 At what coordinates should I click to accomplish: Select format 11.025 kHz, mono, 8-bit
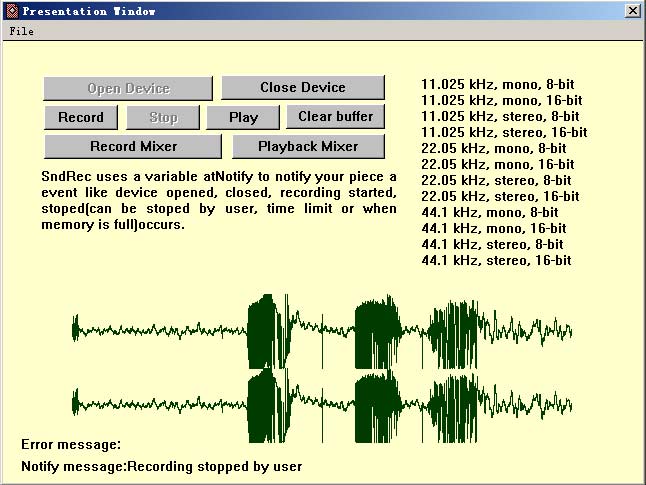pyautogui.click(x=497, y=84)
